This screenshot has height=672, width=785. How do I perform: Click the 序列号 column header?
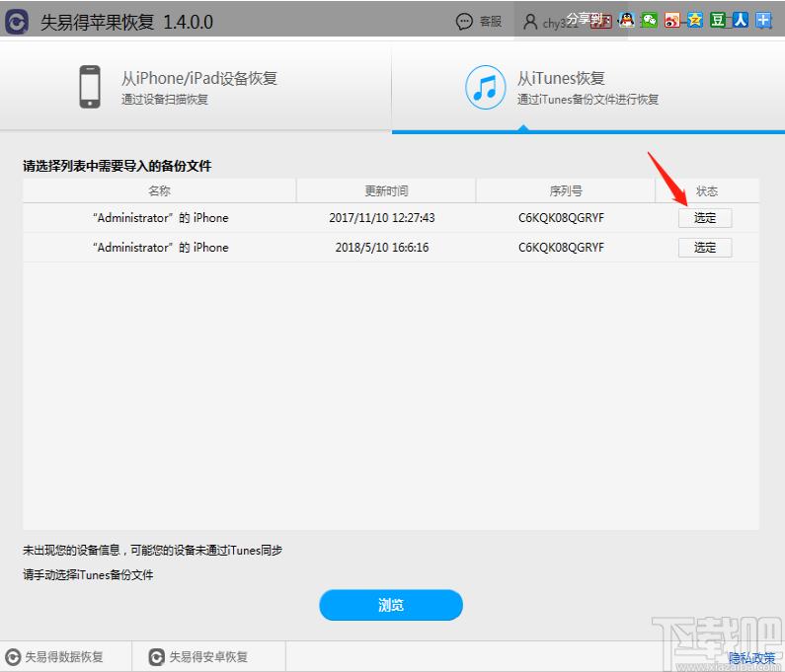tap(566, 190)
